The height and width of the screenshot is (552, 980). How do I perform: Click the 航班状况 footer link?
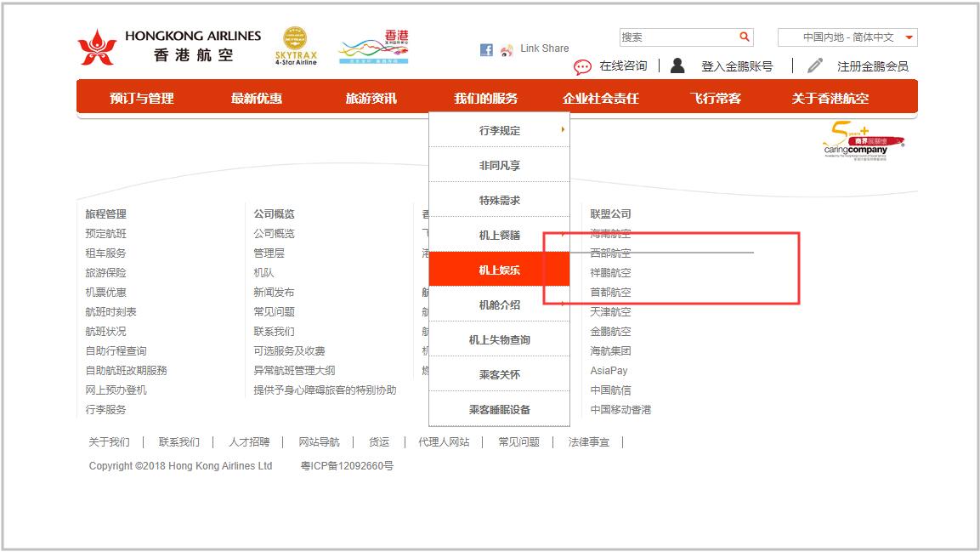[x=105, y=332]
